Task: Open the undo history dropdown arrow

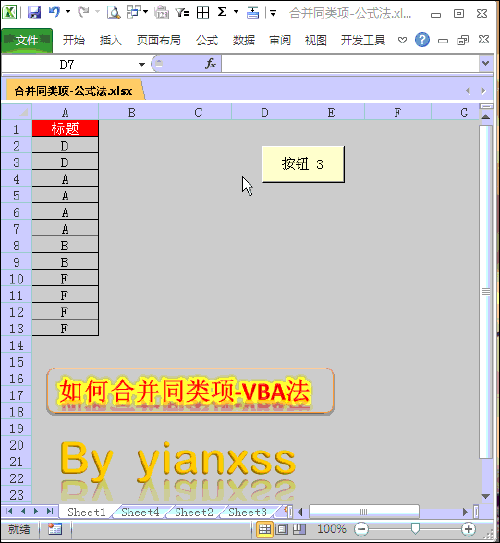Action: pos(68,12)
